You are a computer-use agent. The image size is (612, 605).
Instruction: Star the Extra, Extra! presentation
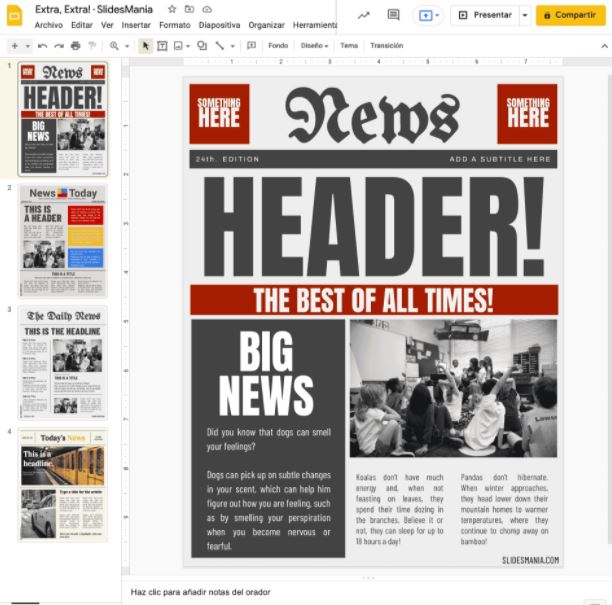point(172,9)
